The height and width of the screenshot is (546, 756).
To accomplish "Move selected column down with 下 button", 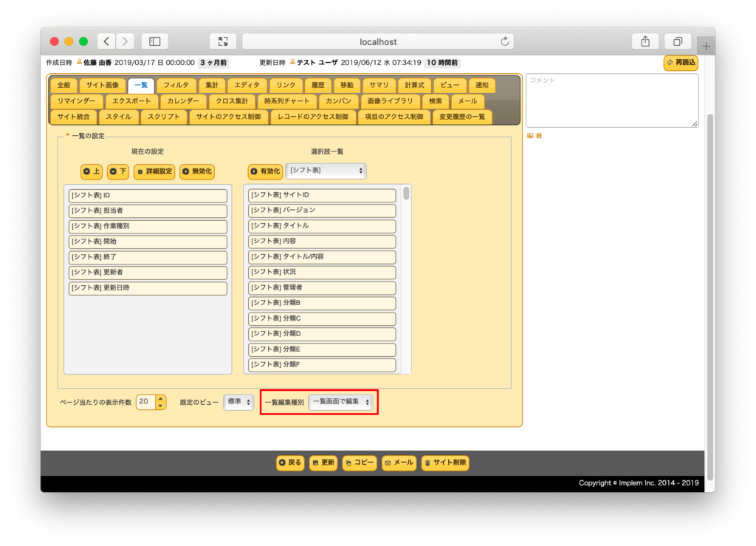I will (118, 171).
